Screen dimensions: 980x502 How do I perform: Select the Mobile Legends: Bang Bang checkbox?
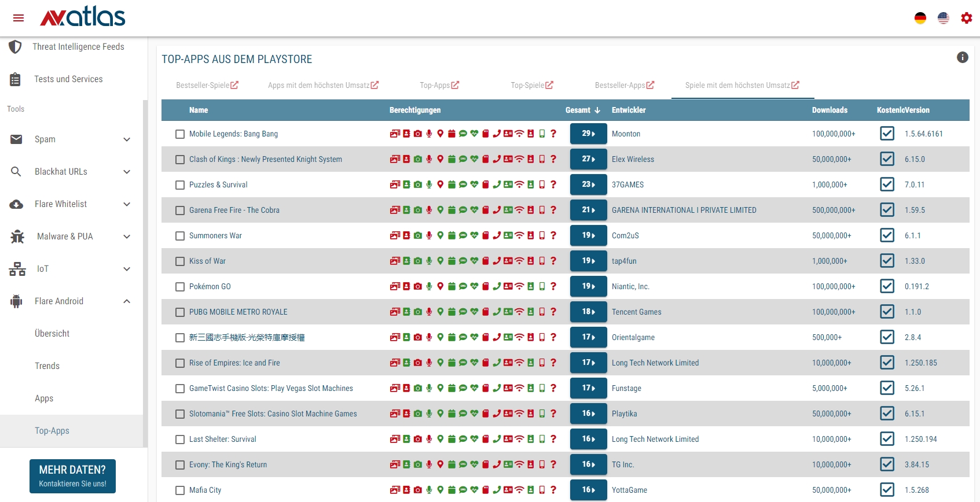coord(180,134)
